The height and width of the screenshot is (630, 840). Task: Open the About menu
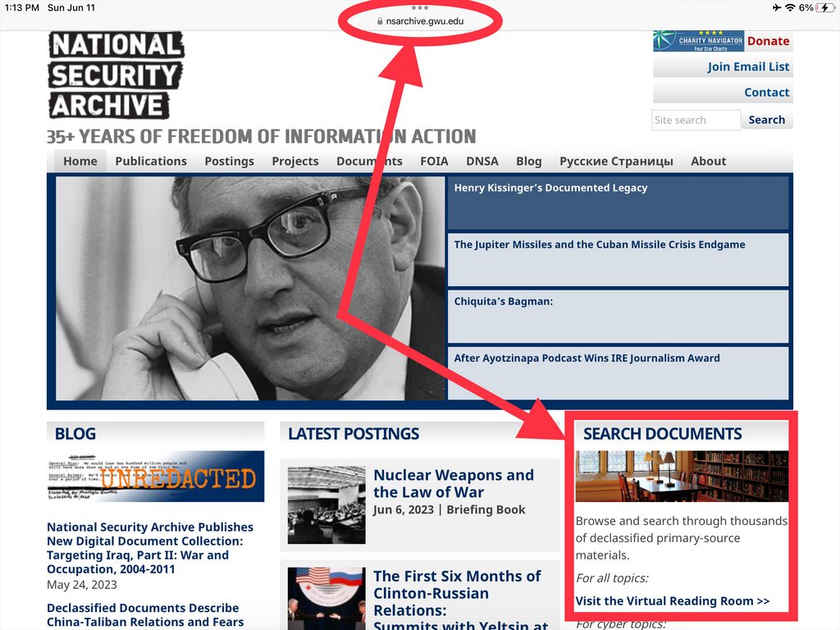click(x=708, y=162)
